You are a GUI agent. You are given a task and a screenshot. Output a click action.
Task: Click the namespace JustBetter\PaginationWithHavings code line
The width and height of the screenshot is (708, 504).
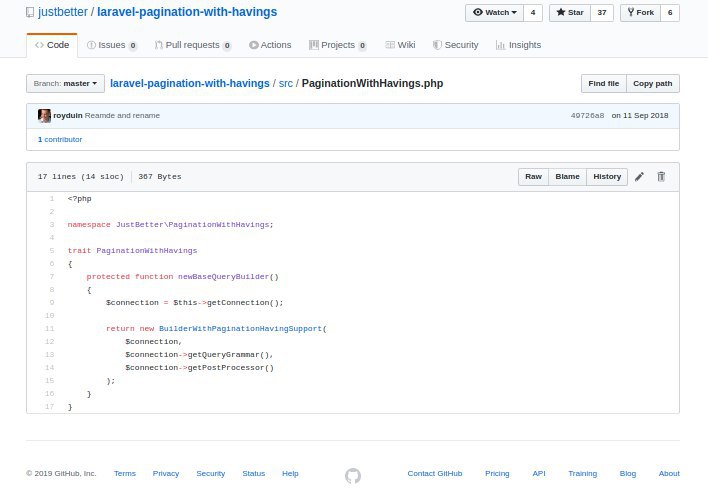click(170, 225)
